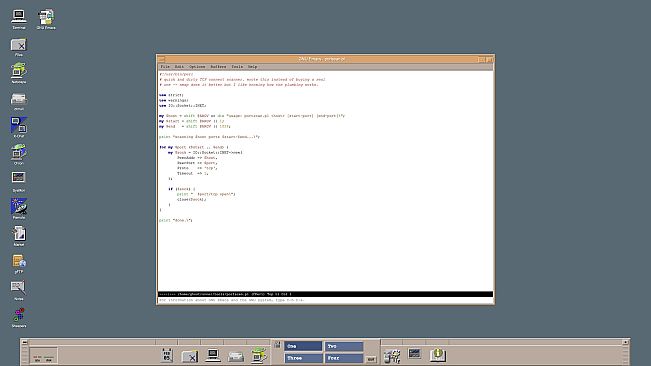Image resolution: width=651 pixels, height=366 pixels.
Task: Click the "Timeout => 1," code line
Action: (192, 173)
